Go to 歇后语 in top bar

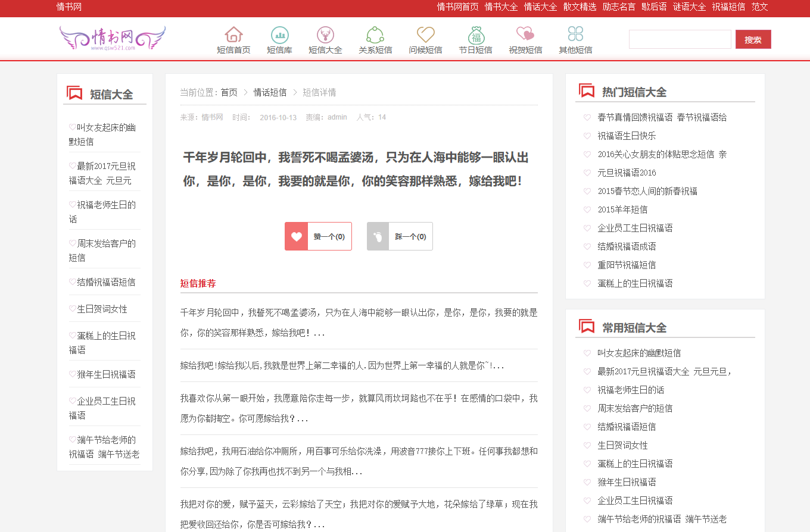point(654,7)
